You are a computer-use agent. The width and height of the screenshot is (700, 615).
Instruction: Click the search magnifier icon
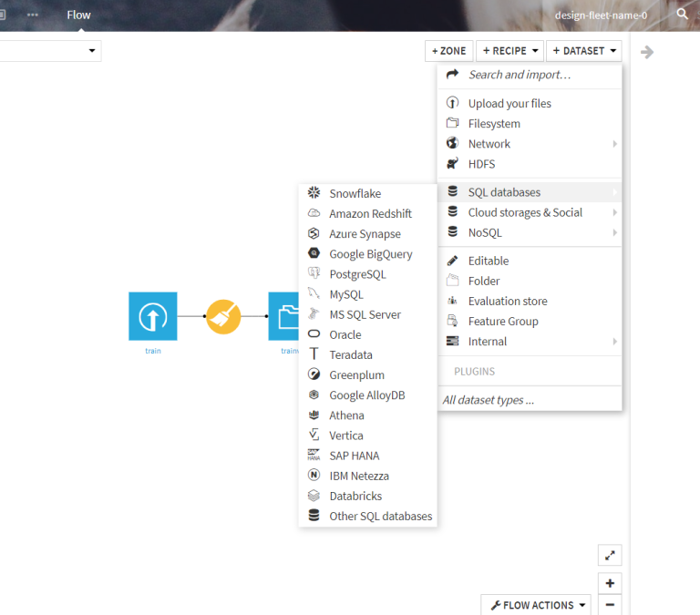pyautogui.click(x=683, y=15)
